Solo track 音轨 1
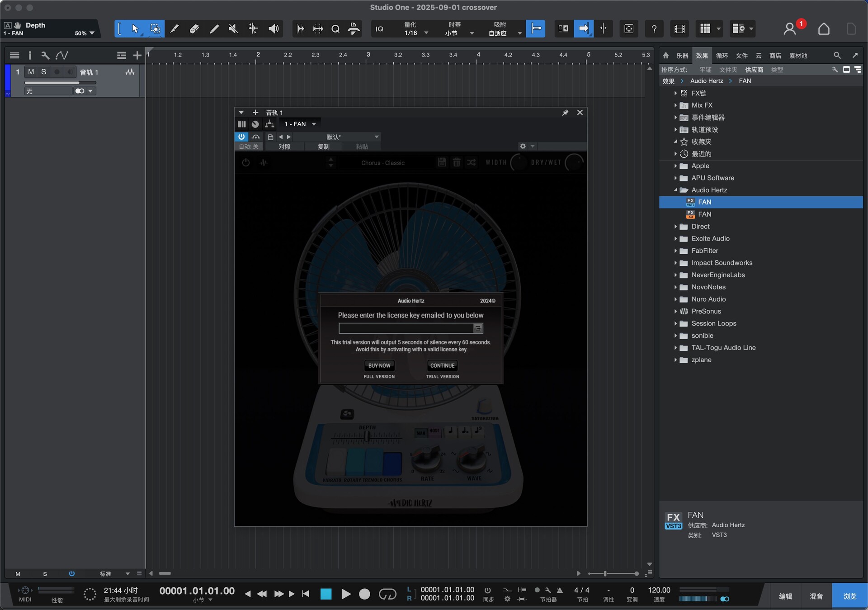The height and width of the screenshot is (610, 868). (x=44, y=71)
